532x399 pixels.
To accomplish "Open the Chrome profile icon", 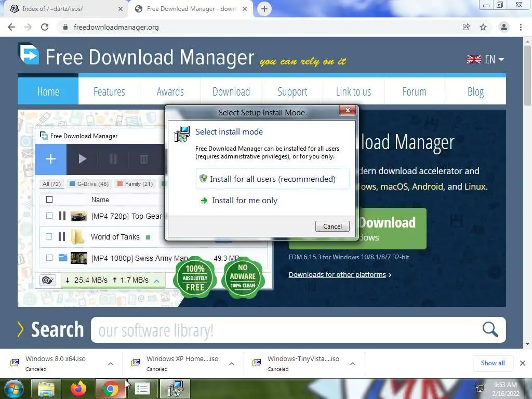I will point(504,27).
